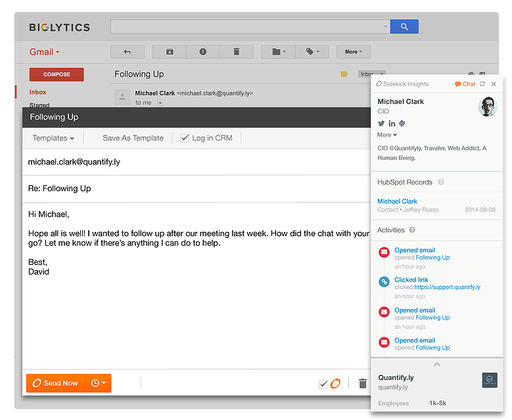The width and height of the screenshot is (512, 420).
Task: Click HubSpot Records help icon
Action: [x=441, y=182]
